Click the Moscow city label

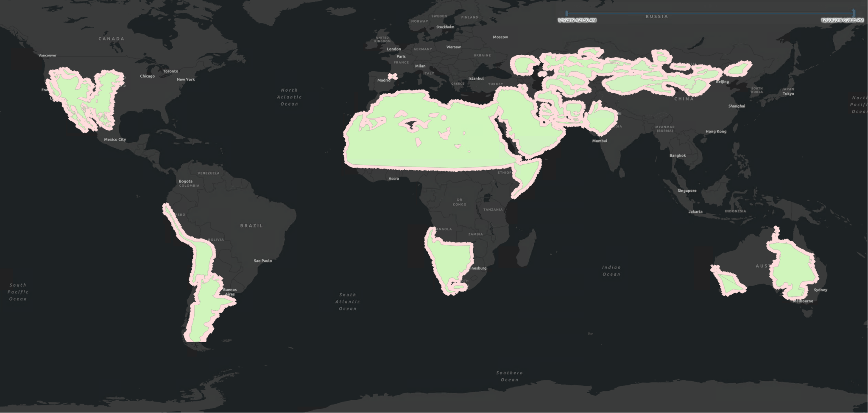tap(500, 37)
